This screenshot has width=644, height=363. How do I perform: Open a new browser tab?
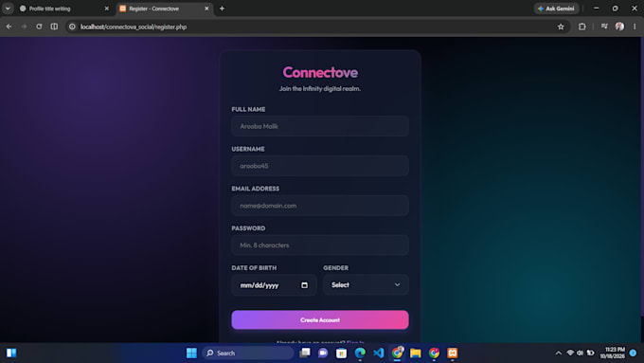[x=222, y=9]
